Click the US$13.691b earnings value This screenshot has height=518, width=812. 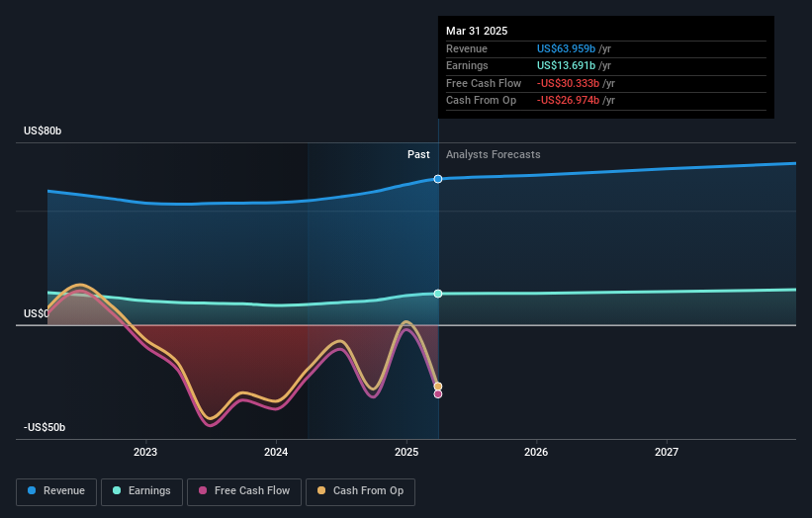(566, 65)
